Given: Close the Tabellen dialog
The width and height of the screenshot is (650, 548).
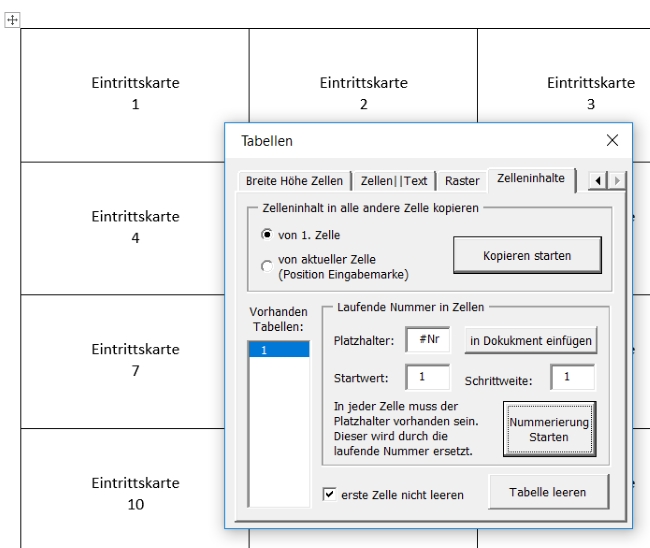Looking at the screenshot, I should tap(612, 141).
